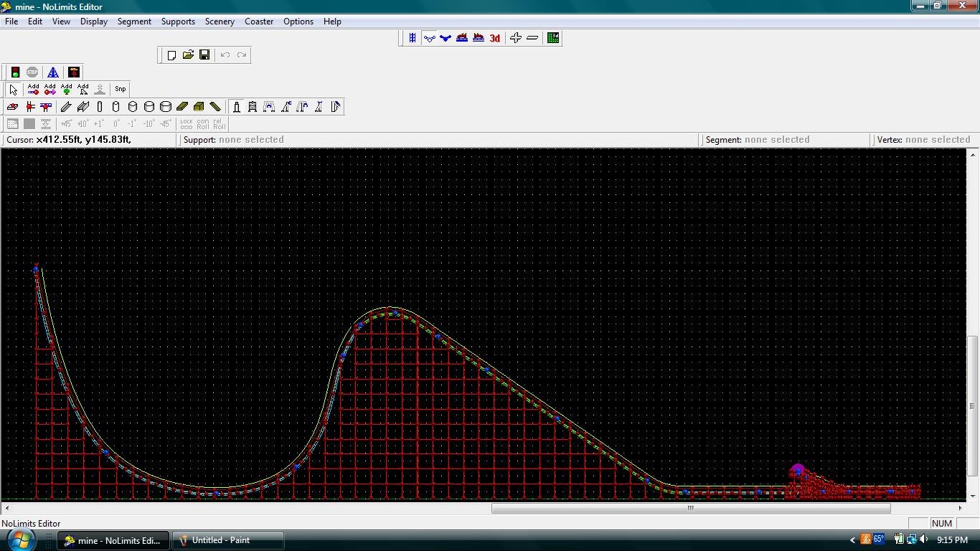The image size is (980, 551).
Task: Toggle the outlined vertex spline view icon
Action: pyautogui.click(x=429, y=38)
